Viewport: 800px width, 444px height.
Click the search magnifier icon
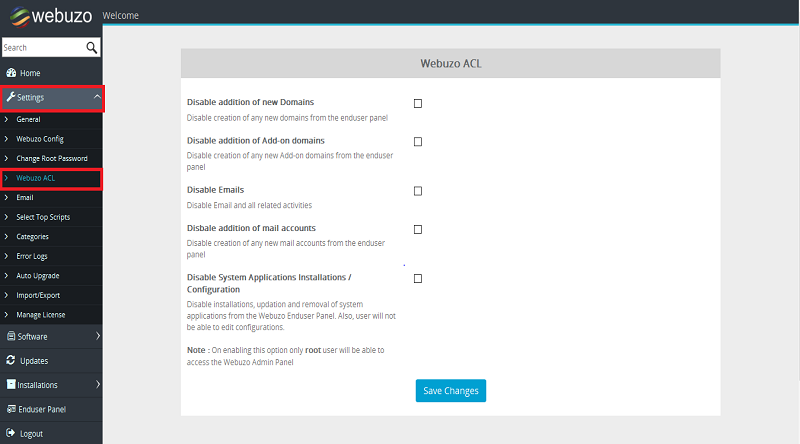pyautogui.click(x=92, y=47)
